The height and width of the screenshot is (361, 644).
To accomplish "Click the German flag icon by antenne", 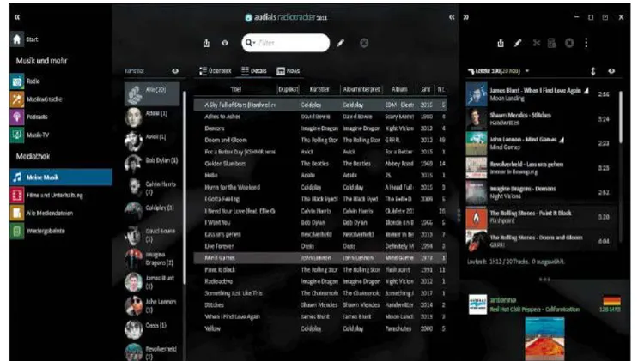I will point(611,301).
